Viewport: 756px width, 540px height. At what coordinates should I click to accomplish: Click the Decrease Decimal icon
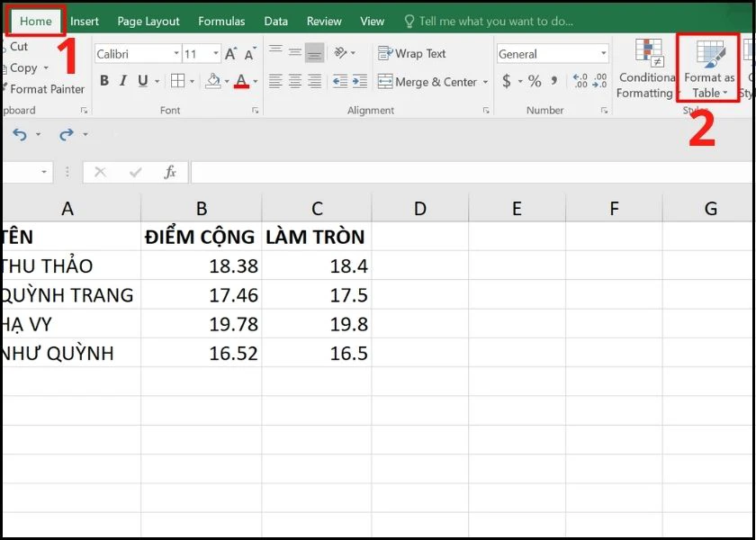(599, 81)
